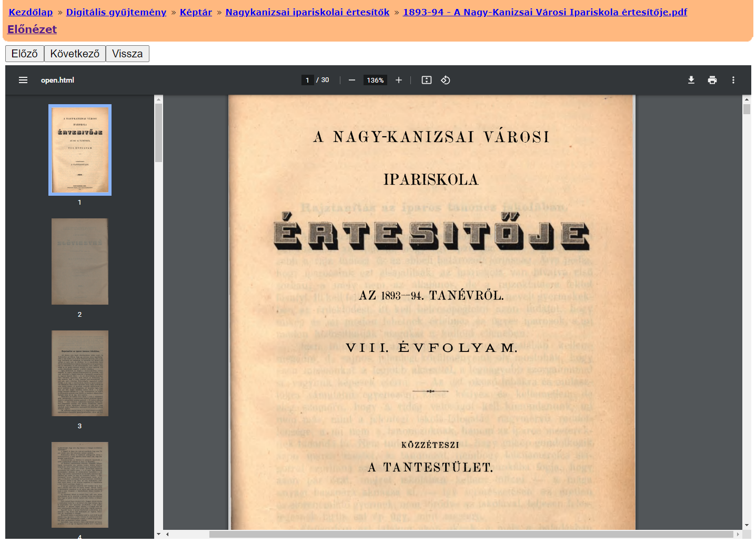Screen dimensions: 756x543
Task: Click the fit to page icon
Action: tap(427, 80)
